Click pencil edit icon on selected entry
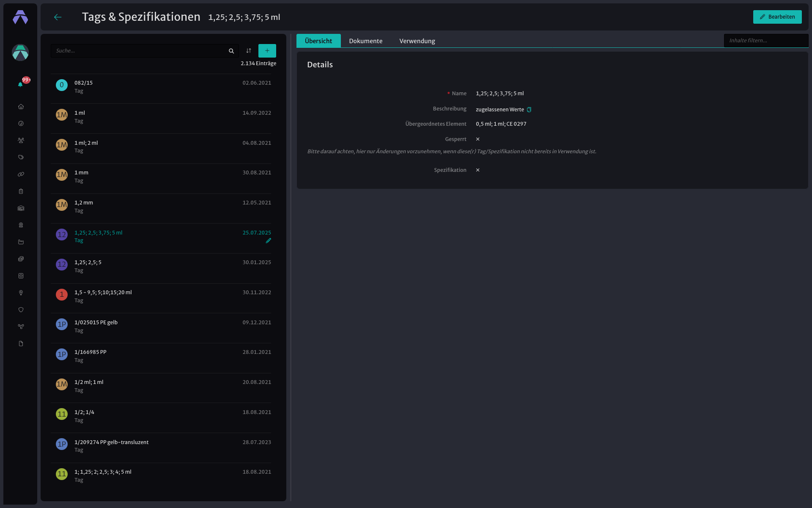 coord(268,241)
